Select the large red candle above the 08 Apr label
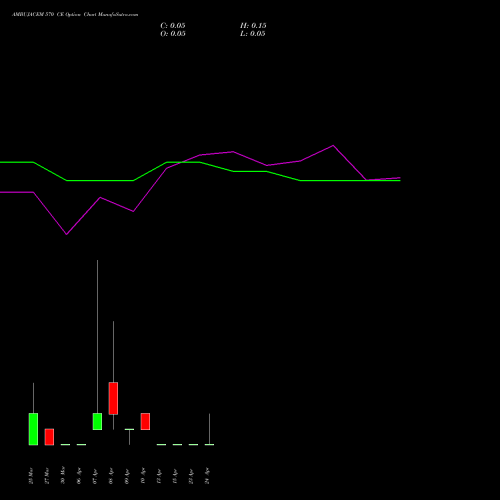 [x=113, y=398]
